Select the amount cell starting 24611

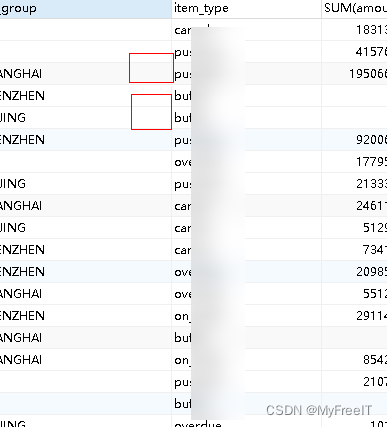(354, 206)
